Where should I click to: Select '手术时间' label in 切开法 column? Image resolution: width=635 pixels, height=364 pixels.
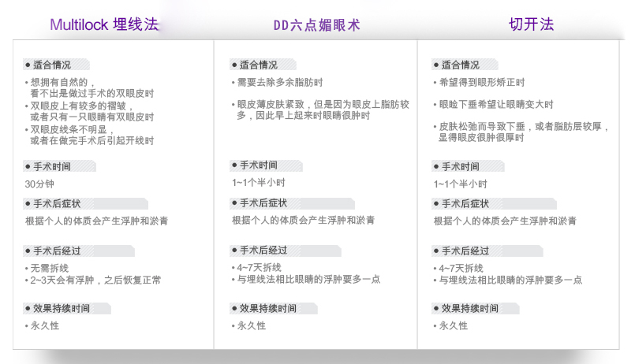tap(460, 166)
